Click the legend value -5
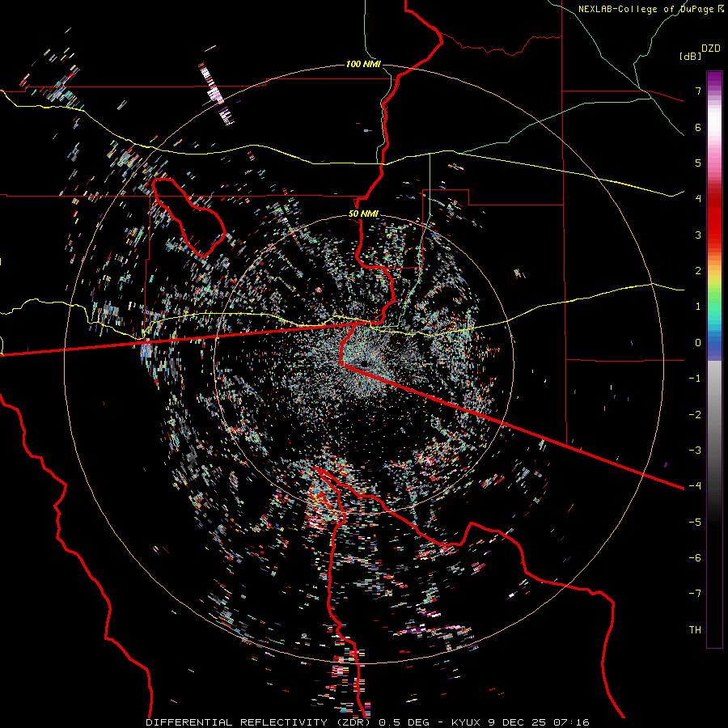The height and width of the screenshot is (728, 728). tap(695, 523)
